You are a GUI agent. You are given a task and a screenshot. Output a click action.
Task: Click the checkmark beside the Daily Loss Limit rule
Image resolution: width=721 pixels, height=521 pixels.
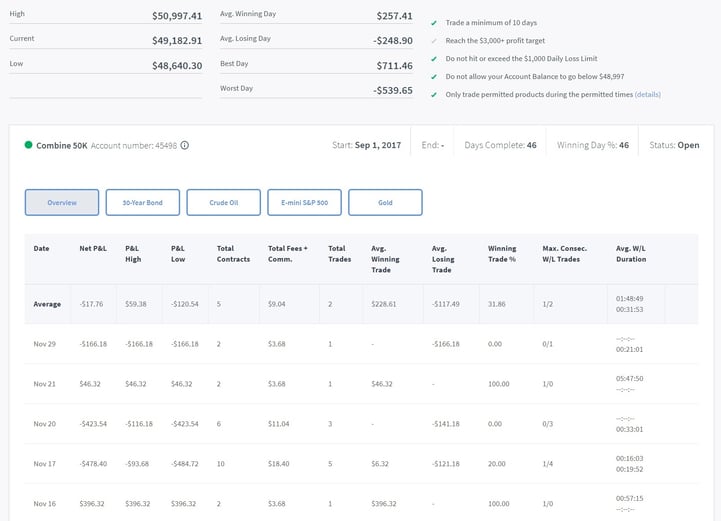coord(433,58)
